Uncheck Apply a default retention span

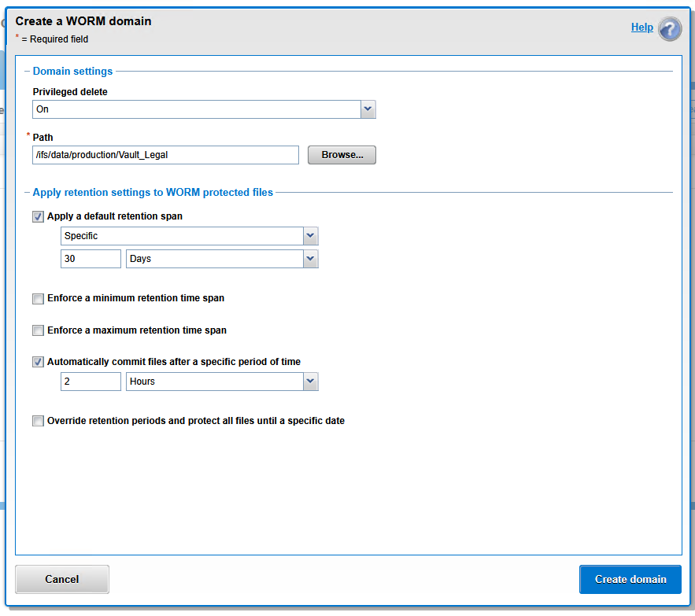point(38,216)
